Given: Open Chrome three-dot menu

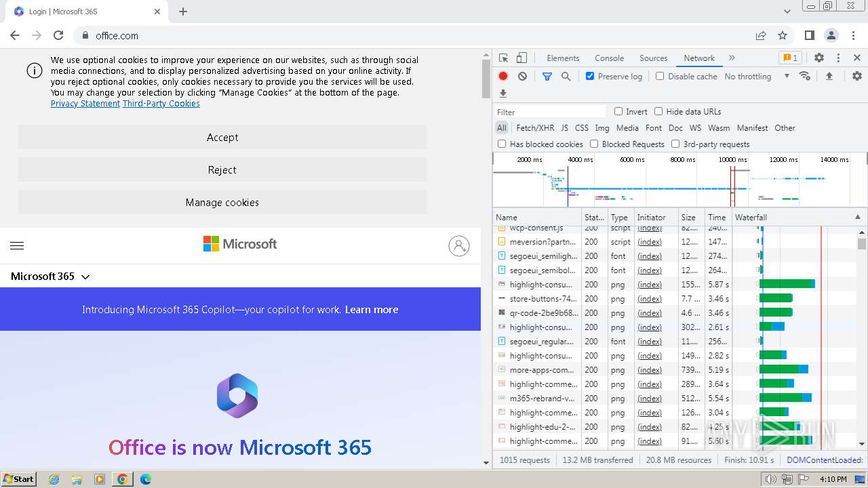Looking at the screenshot, I should 852,35.
